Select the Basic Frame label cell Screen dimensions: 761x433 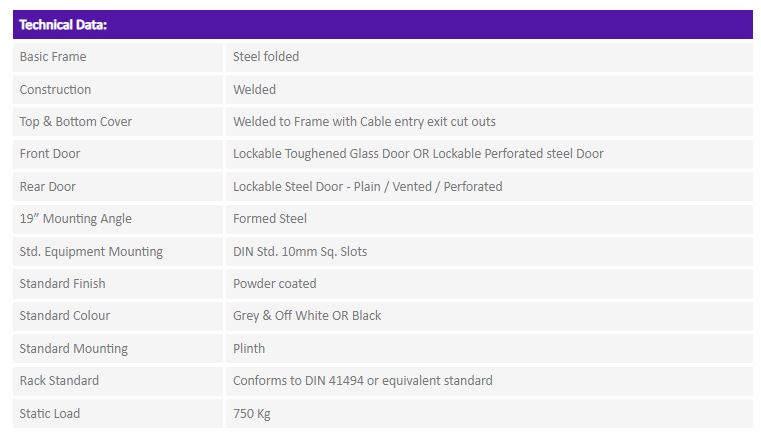(117, 57)
